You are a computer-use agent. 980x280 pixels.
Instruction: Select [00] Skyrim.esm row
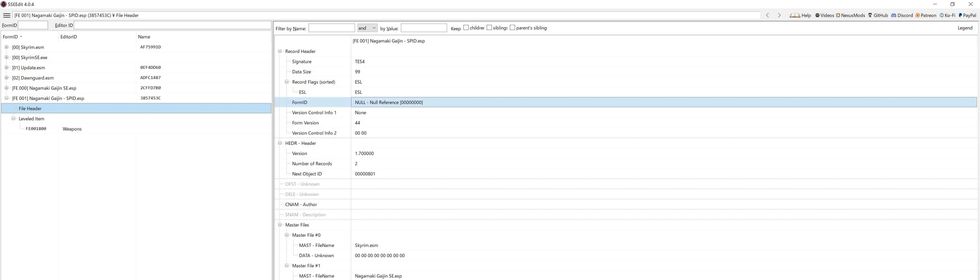point(136,47)
